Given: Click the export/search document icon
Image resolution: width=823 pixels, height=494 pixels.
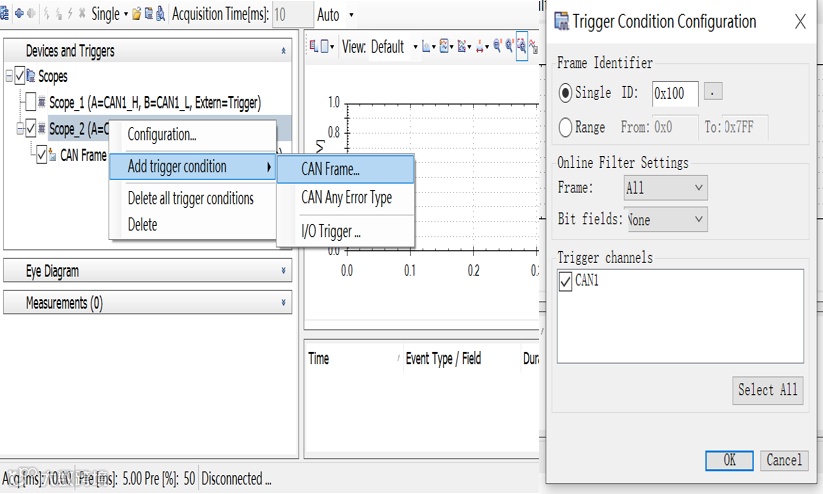Looking at the screenshot, I should tap(161, 14).
